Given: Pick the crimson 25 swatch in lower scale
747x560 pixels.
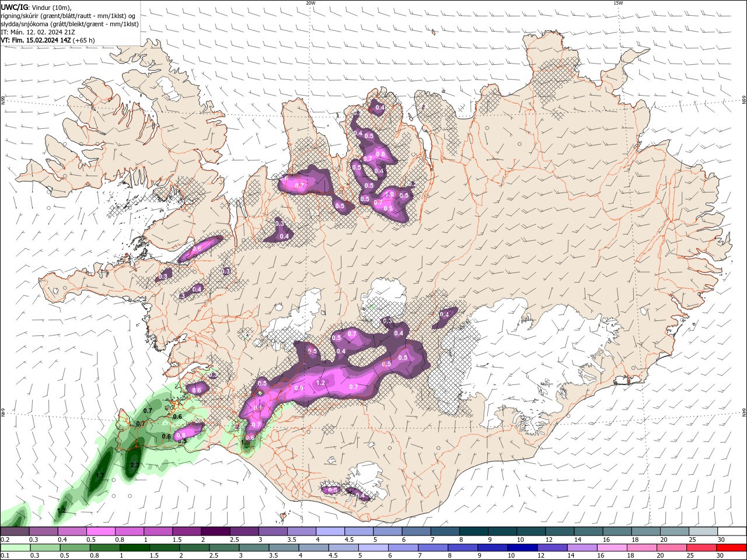Looking at the screenshot, I should (x=701, y=548).
